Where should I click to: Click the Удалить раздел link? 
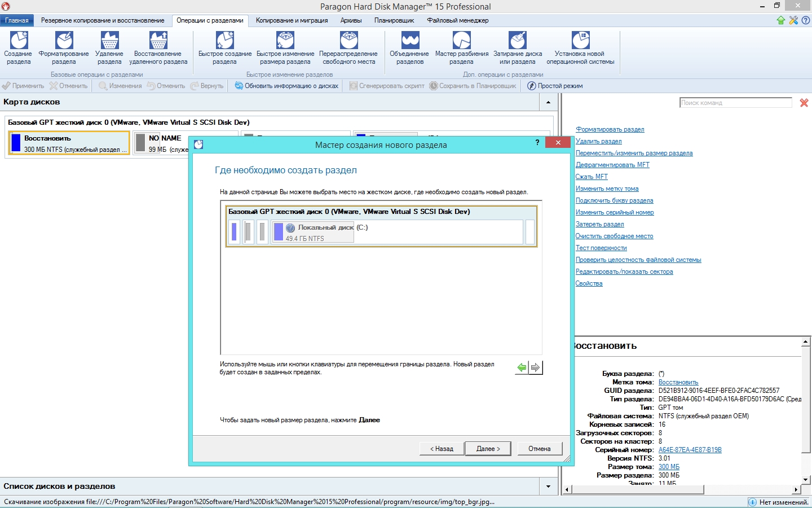(x=598, y=141)
